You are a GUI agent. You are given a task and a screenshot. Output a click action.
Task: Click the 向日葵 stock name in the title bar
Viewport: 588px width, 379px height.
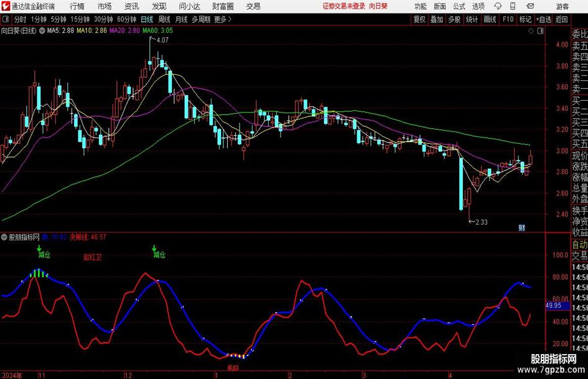[378, 6]
